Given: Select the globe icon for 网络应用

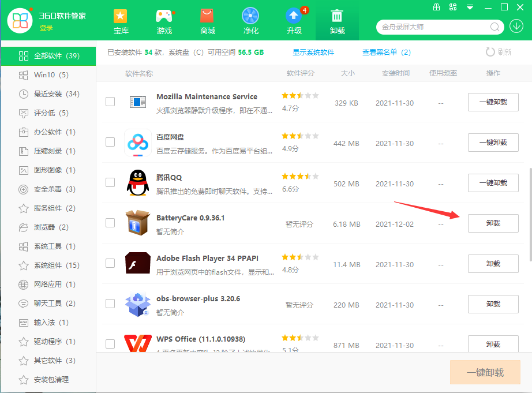Looking at the screenshot, I should tap(24, 285).
